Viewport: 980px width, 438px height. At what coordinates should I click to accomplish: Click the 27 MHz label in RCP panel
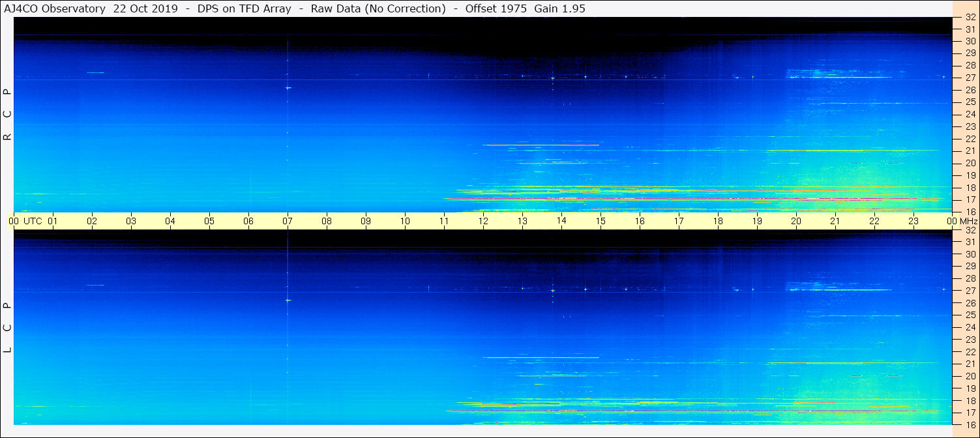pos(970,78)
